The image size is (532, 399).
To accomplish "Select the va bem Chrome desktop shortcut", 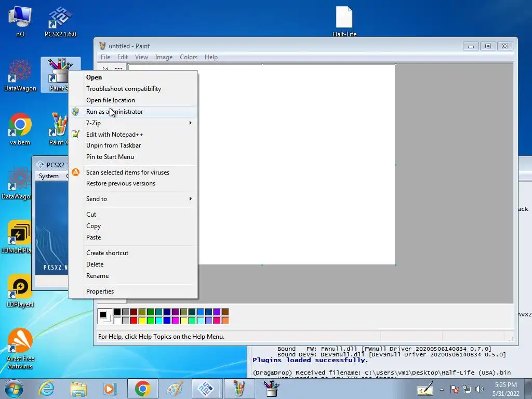I will tap(20, 129).
